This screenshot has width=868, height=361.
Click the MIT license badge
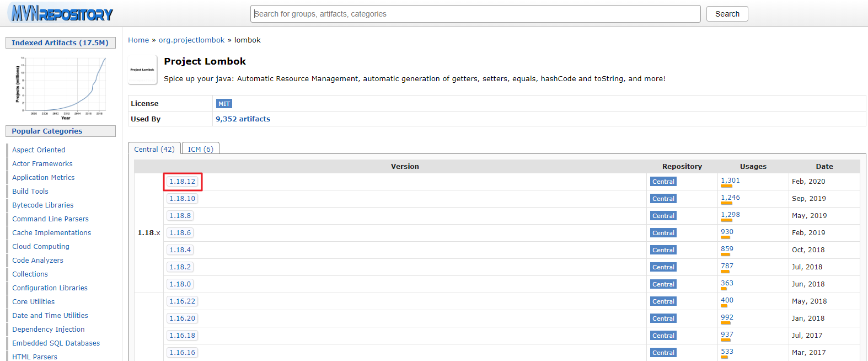tap(224, 104)
